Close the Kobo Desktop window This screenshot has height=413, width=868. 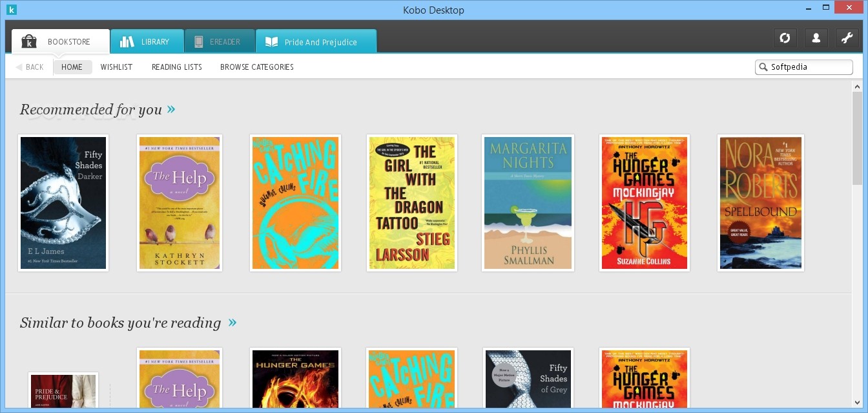tap(849, 7)
